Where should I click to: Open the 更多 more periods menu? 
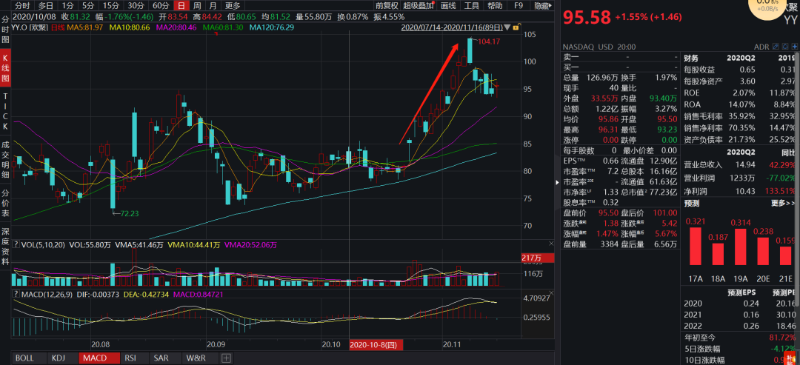(232, 6)
